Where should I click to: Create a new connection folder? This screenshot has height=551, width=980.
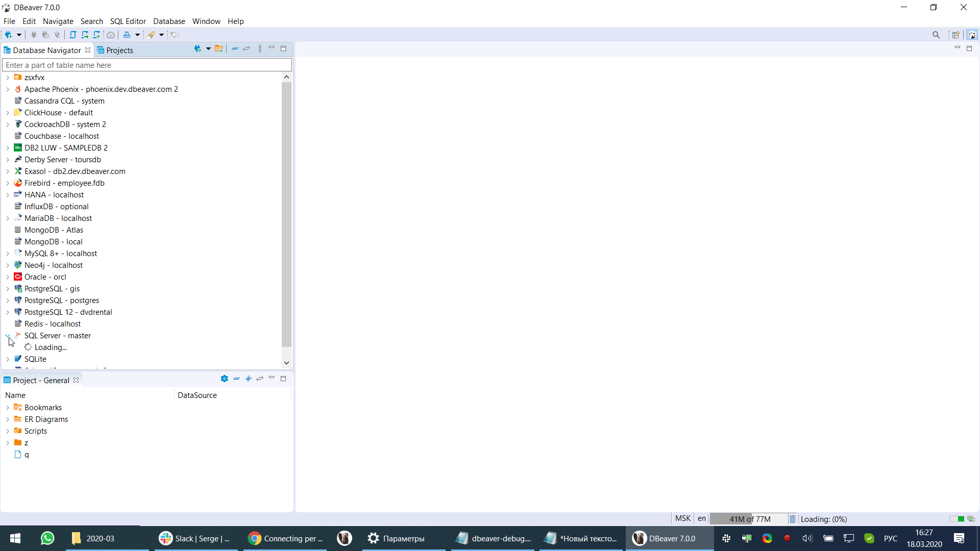pyautogui.click(x=219, y=48)
